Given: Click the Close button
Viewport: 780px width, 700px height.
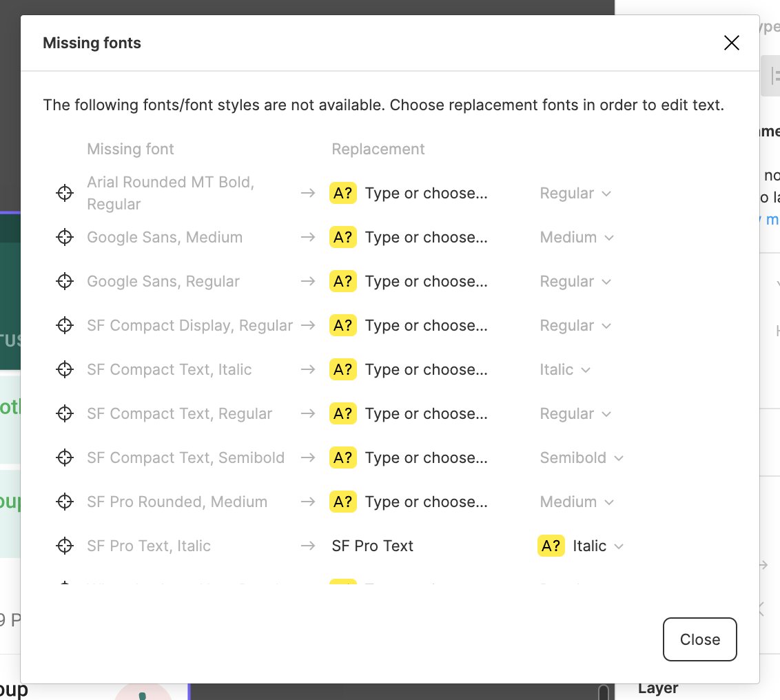Looking at the screenshot, I should (699, 639).
